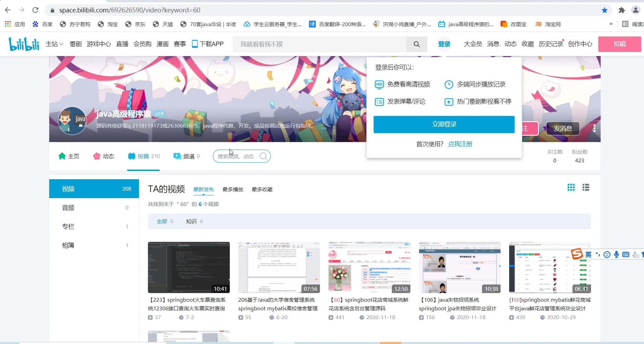Open Chrome profile avatar icon
Viewport: 644px width, 344px height.
635,10
